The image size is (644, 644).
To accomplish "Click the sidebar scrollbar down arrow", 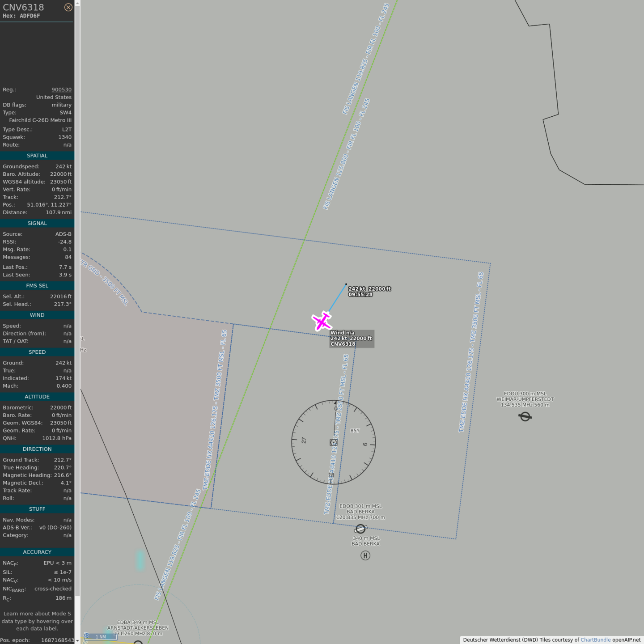I will (77, 640).
